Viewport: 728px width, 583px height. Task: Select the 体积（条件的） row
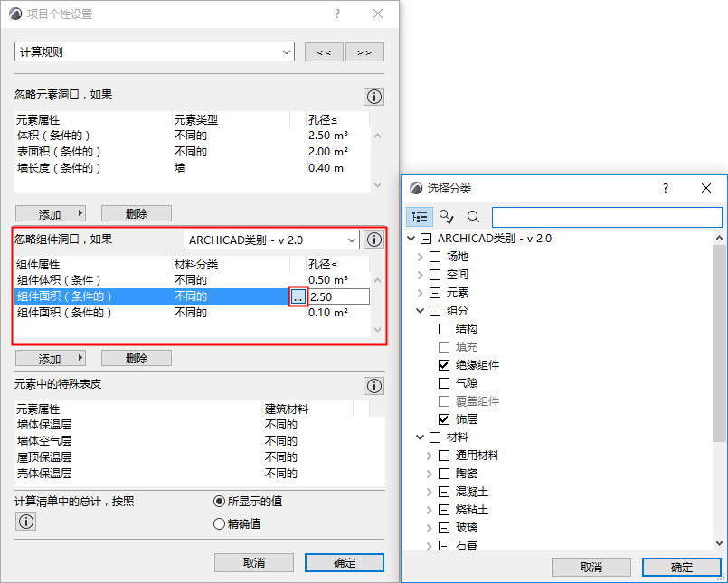point(193,136)
